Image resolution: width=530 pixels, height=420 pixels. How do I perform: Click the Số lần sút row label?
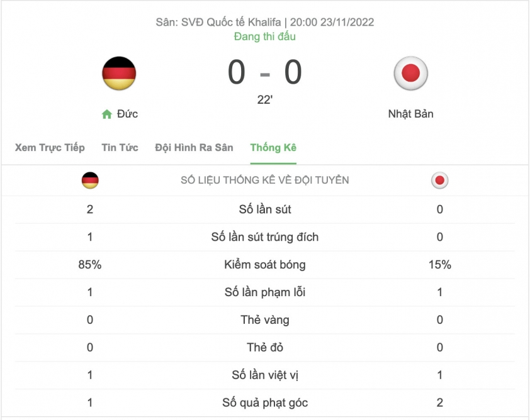point(264,209)
